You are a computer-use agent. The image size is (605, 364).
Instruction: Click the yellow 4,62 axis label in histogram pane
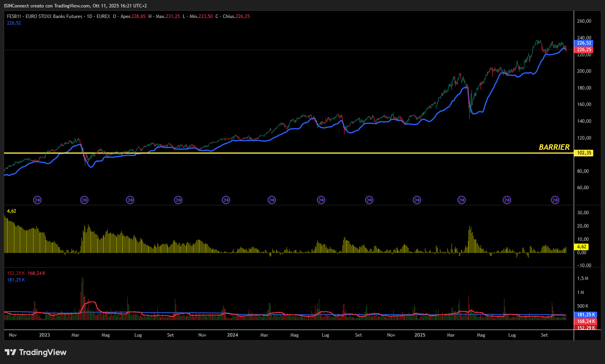click(x=582, y=247)
